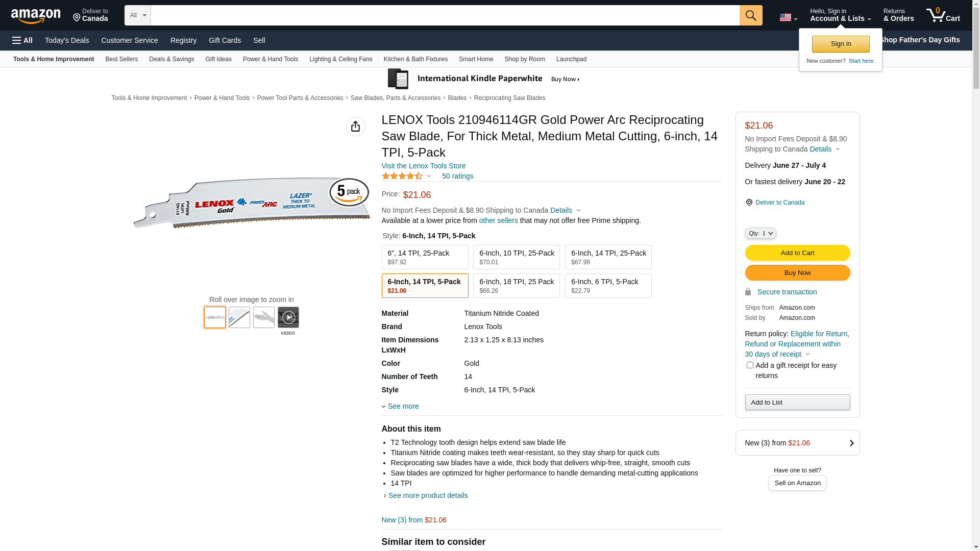Open the shopping cart icon

[x=942, y=15]
